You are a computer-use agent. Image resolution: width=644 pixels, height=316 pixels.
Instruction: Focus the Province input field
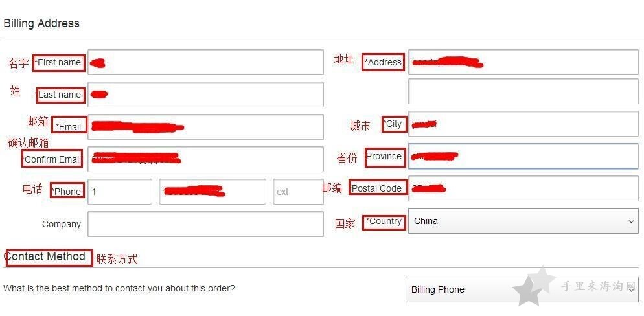coord(523,156)
